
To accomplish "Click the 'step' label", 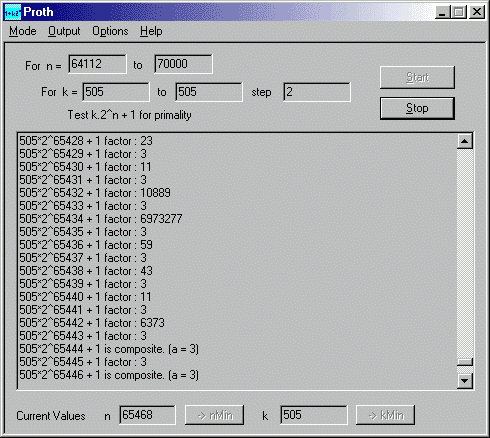I will [x=261, y=92].
